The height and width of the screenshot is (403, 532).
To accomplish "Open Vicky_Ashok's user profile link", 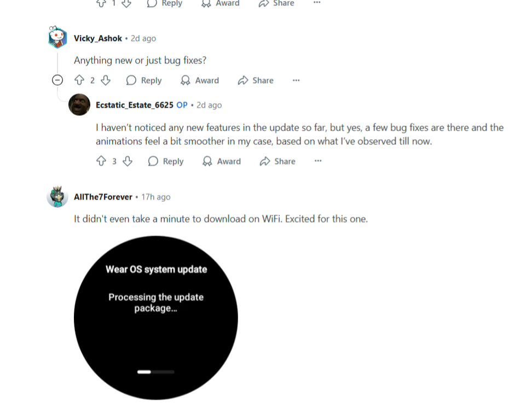I will 98,38.
